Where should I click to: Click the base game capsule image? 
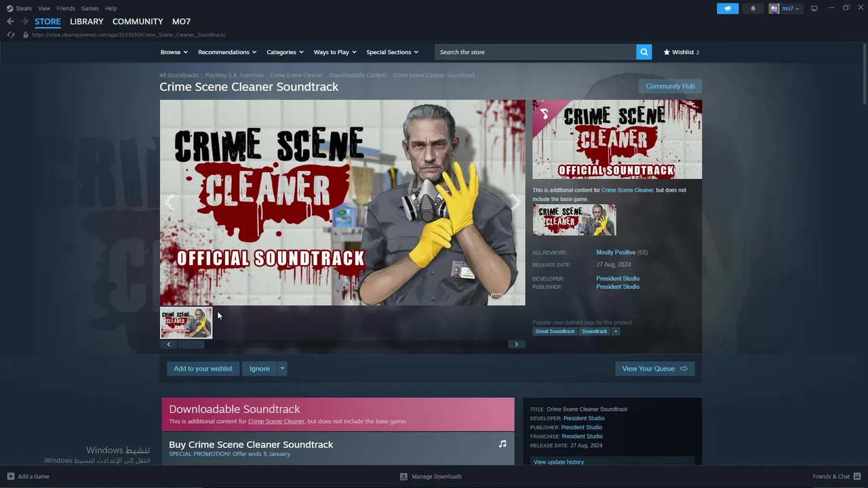(574, 220)
